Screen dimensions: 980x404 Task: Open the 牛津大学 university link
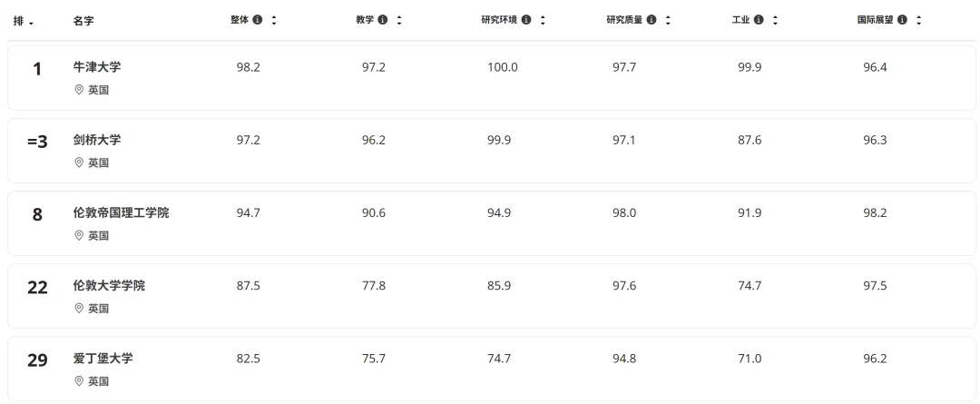[97, 67]
